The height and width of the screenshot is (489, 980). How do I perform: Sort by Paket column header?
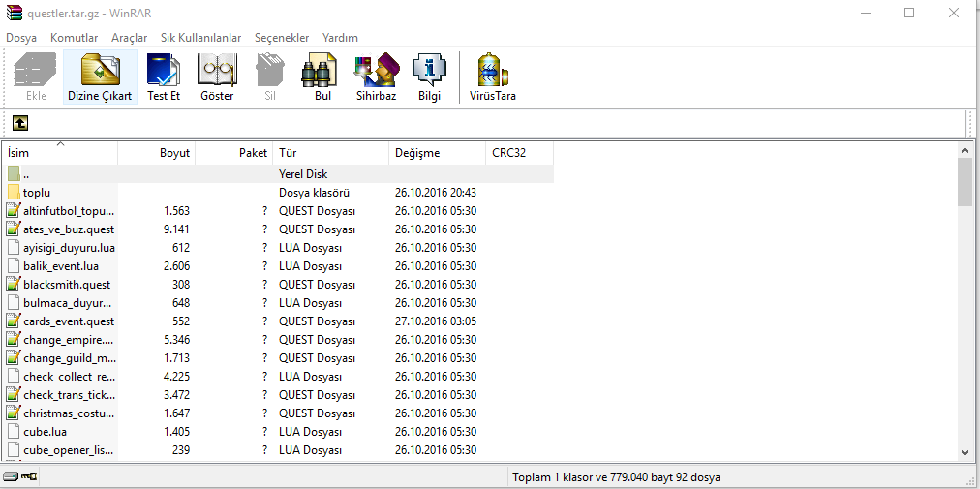point(233,153)
